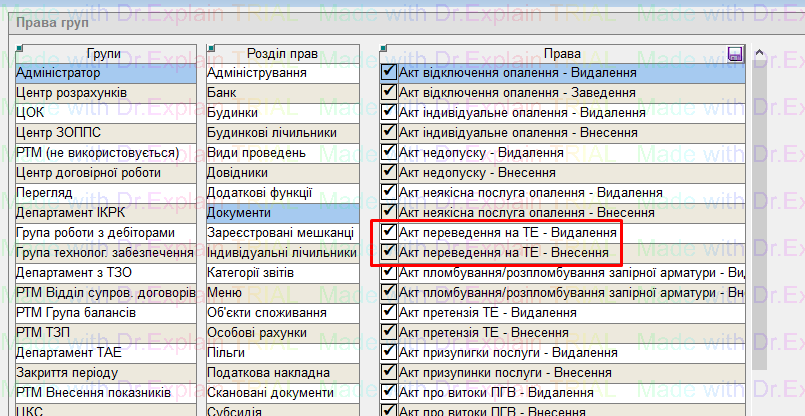Select the 'Центр розрахунків' group
The image size is (805, 416).
point(104,93)
